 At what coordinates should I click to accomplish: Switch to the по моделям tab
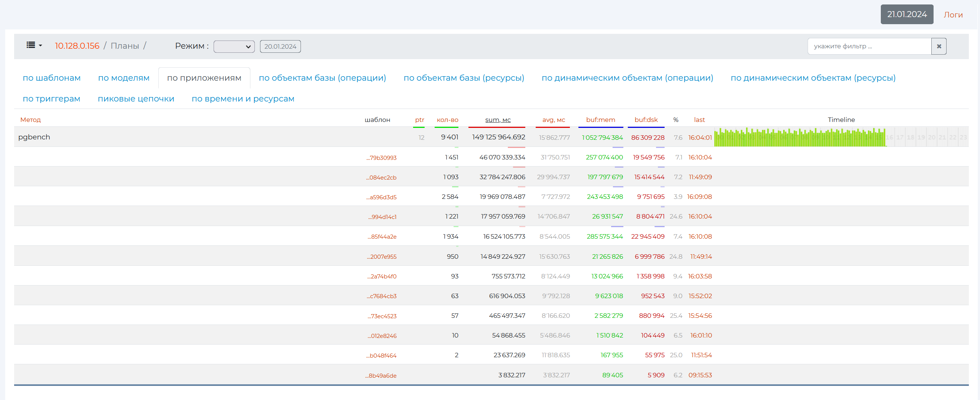124,78
